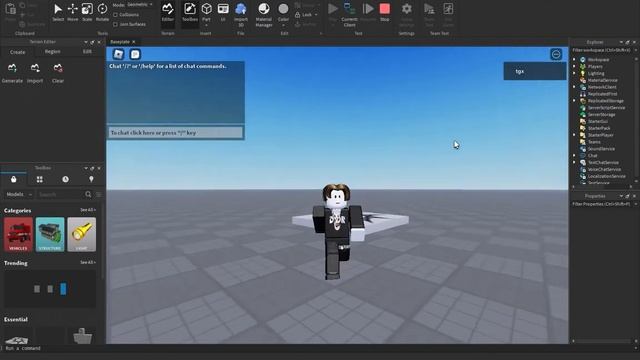Click the Toolbox search field
640x360 pixels.
click(61, 194)
